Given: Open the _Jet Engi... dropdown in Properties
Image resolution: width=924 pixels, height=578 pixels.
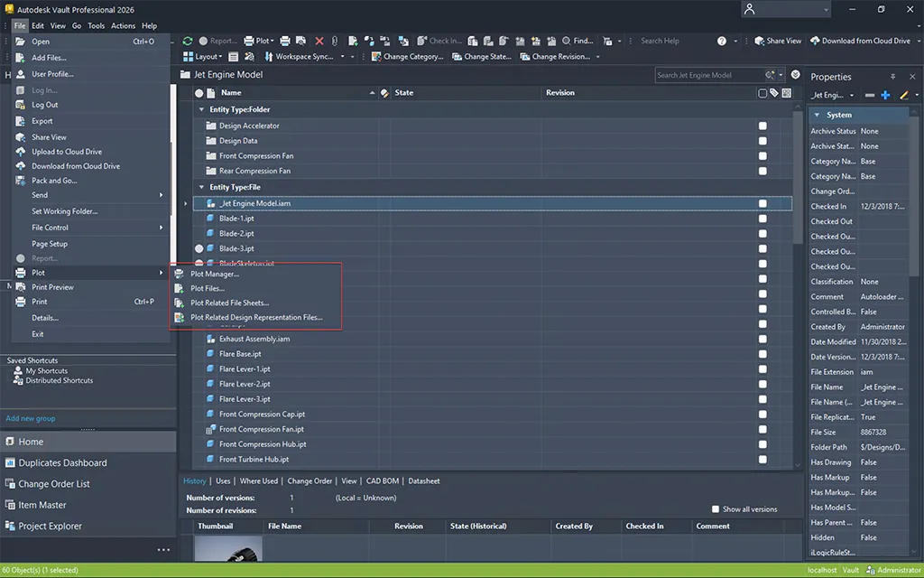Looking at the screenshot, I should pos(852,95).
